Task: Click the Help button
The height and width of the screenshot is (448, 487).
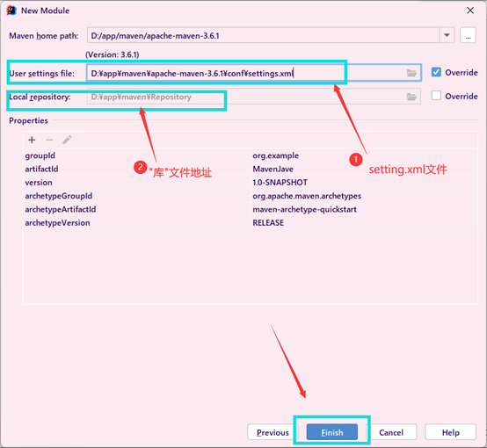Action: pos(450,432)
